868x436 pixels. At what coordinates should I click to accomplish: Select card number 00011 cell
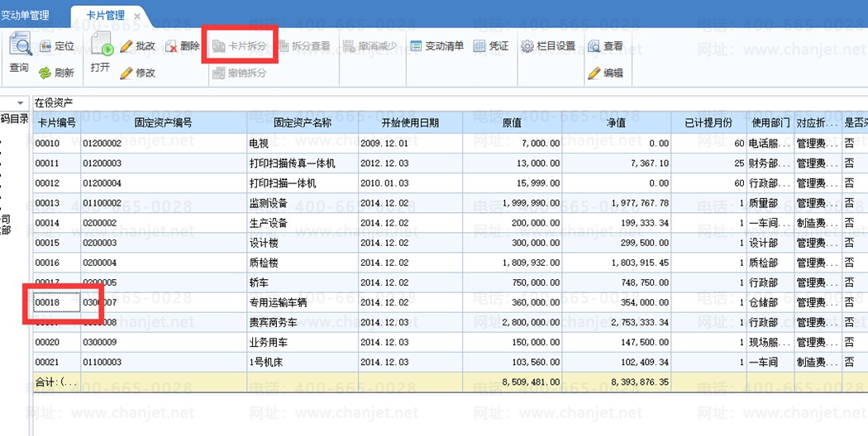[57, 163]
